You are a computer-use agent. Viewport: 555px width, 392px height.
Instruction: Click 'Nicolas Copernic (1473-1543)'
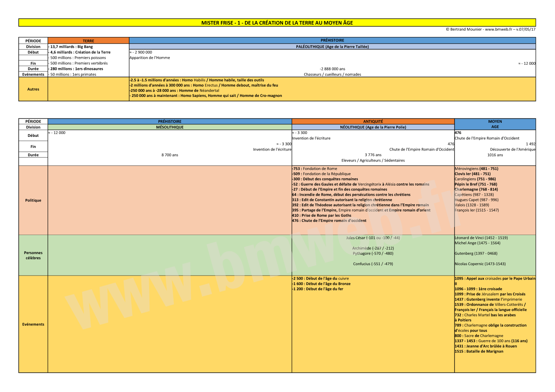click(x=480, y=264)
